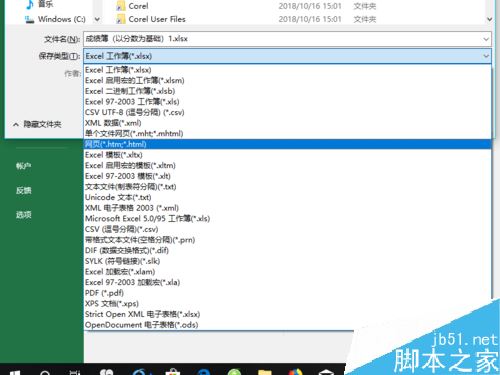Screen dimensions: 500x375
Task: Select Excel 97-2003 加载宏(*.xla) type
Action: tap(288, 282)
